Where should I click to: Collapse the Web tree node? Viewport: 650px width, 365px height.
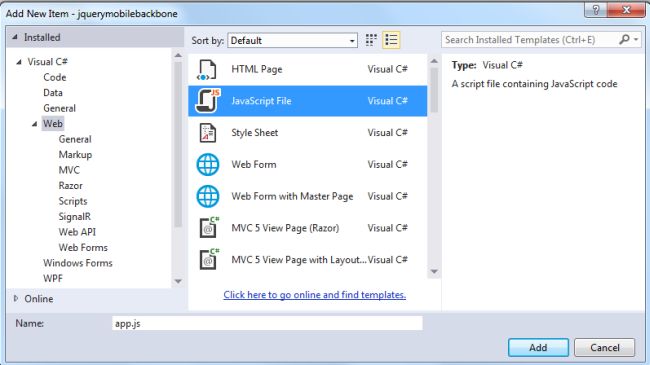click(34, 124)
